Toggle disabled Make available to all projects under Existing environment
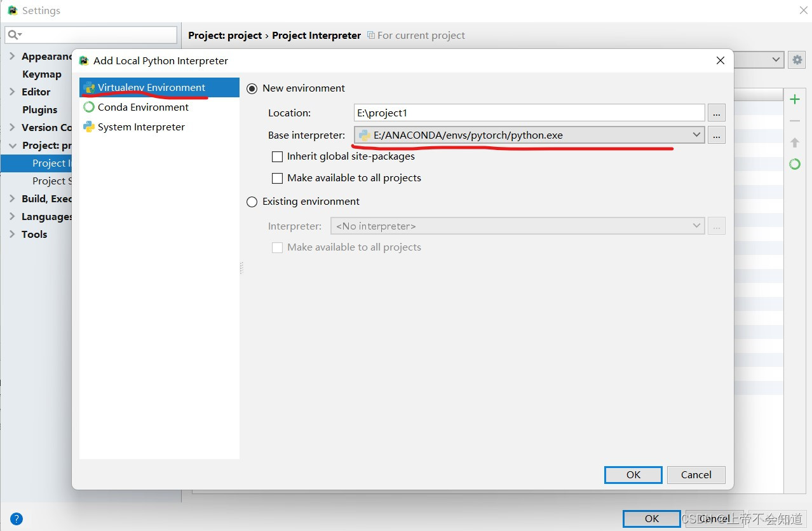 277,247
